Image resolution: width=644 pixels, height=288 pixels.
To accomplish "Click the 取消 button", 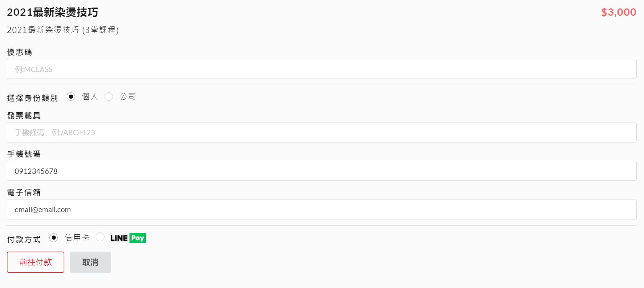I will tap(90, 262).
